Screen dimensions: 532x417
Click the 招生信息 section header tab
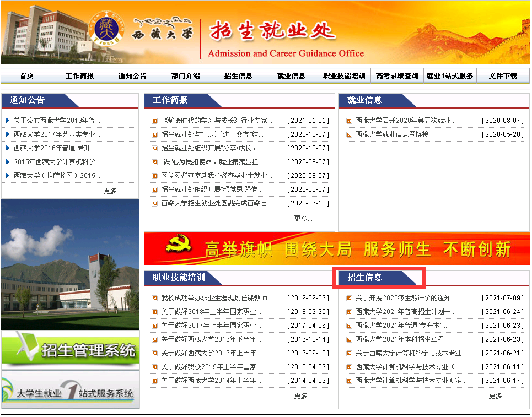click(378, 278)
